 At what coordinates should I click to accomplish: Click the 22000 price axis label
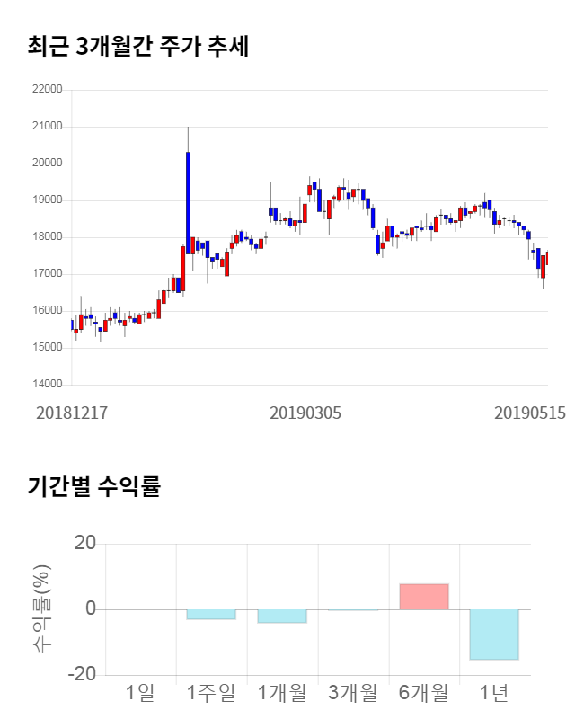tap(46, 90)
